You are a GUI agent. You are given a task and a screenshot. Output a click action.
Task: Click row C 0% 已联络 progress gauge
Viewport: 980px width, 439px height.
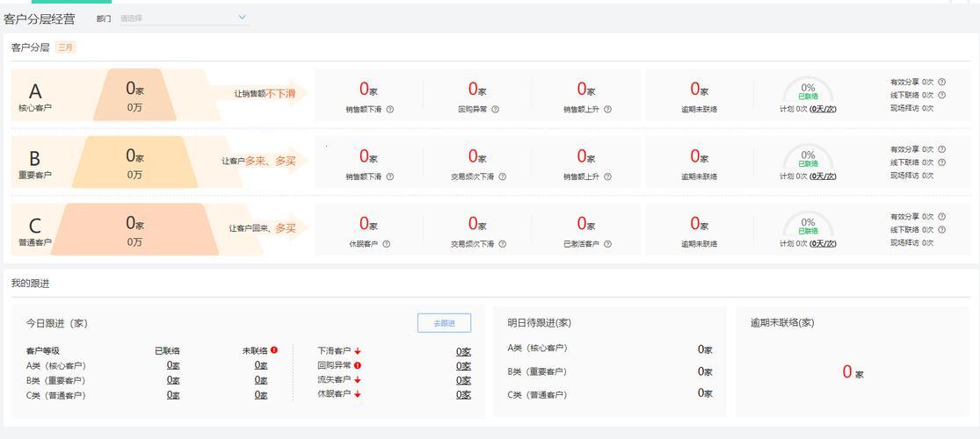click(x=808, y=226)
